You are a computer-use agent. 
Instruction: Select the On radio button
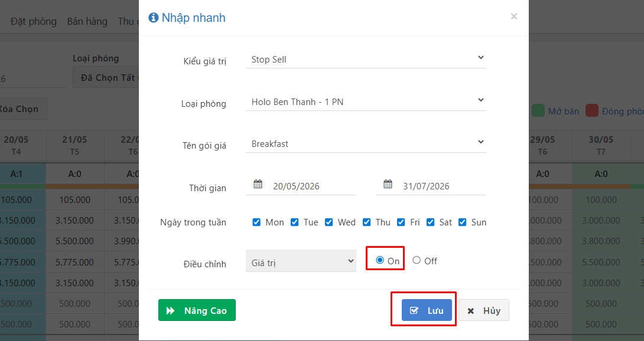[380, 260]
